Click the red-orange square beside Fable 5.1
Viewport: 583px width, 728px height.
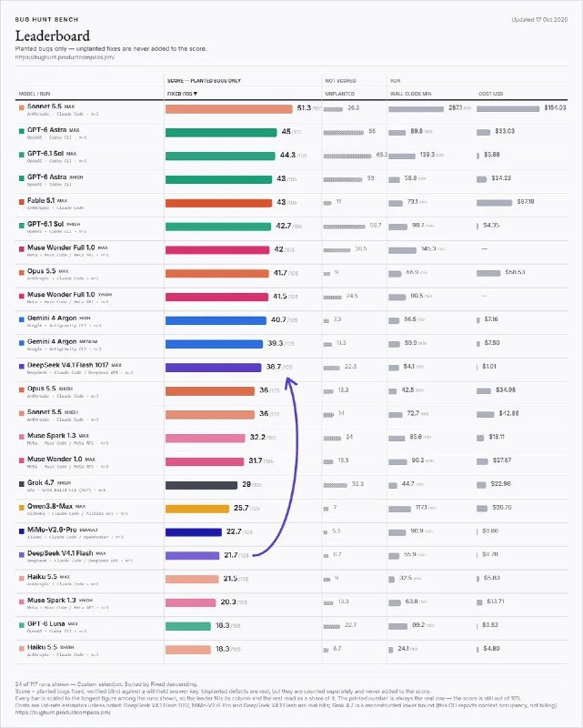(21, 201)
